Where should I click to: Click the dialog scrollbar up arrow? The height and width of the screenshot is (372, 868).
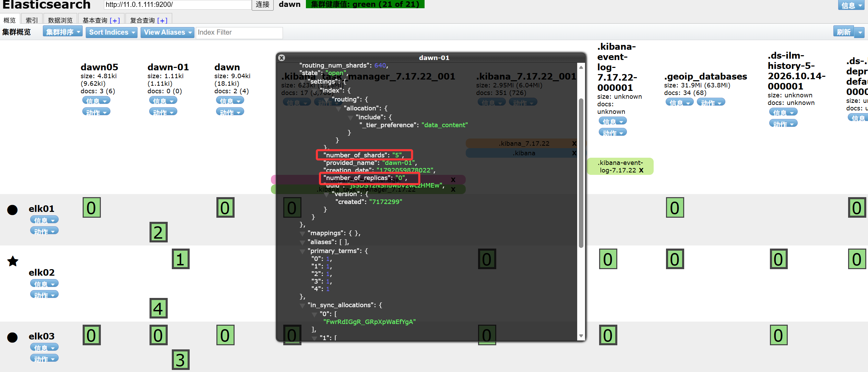point(581,67)
